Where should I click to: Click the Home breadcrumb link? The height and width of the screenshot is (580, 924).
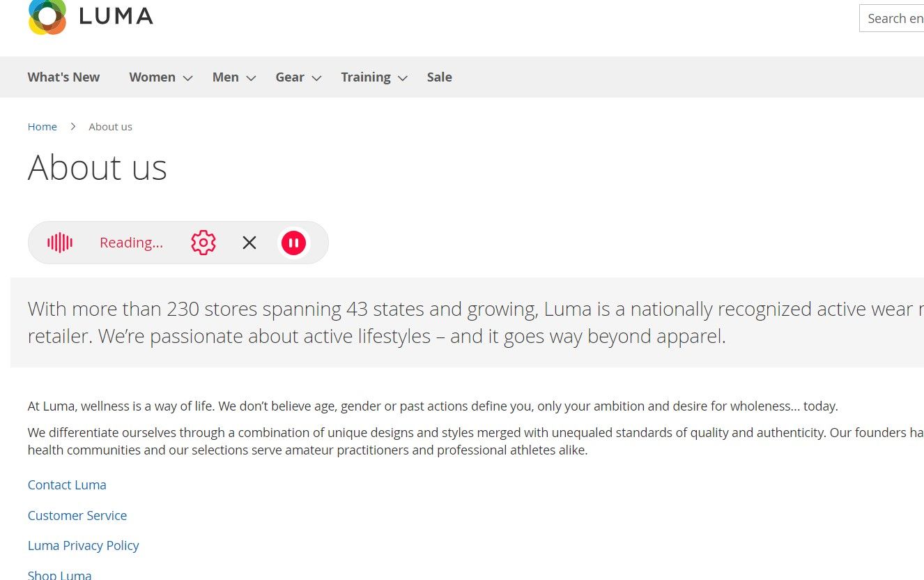click(43, 127)
